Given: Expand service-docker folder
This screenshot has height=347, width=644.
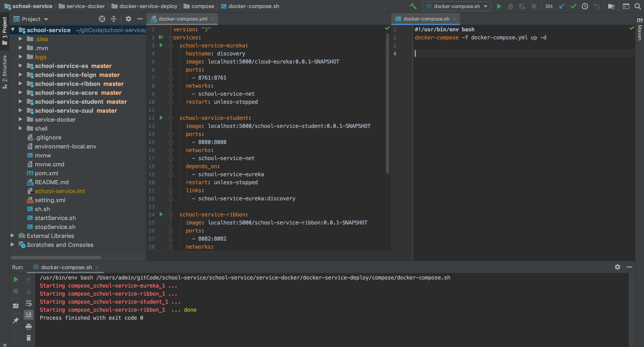Looking at the screenshot, I should pyautogui.click(x=21, y=119).
